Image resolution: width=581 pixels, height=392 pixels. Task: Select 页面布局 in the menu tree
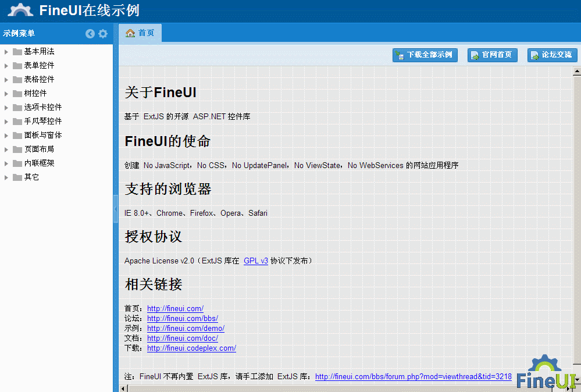coord(40,149)
